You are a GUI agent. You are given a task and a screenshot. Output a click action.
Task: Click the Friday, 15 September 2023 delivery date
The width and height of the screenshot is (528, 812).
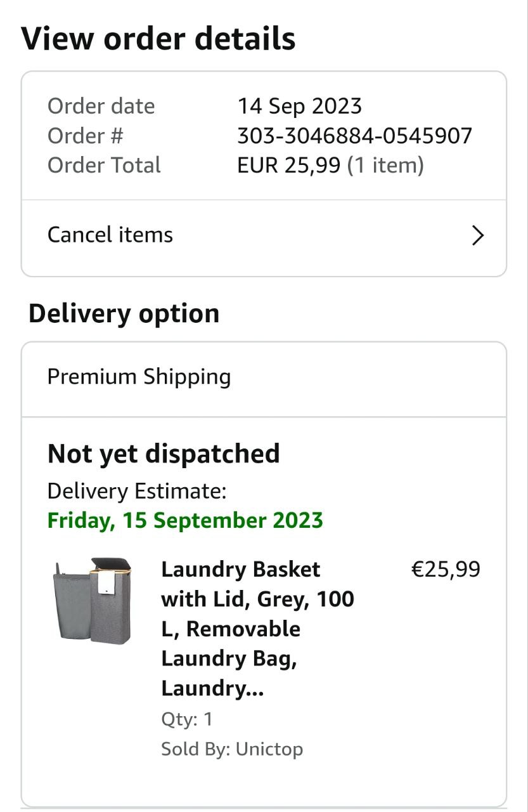coord(185,520)
